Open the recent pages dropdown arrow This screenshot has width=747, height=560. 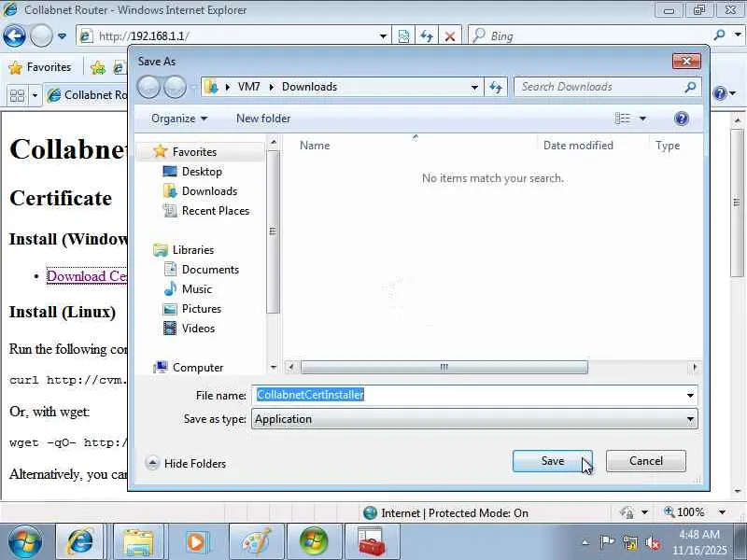click(62, 35)
